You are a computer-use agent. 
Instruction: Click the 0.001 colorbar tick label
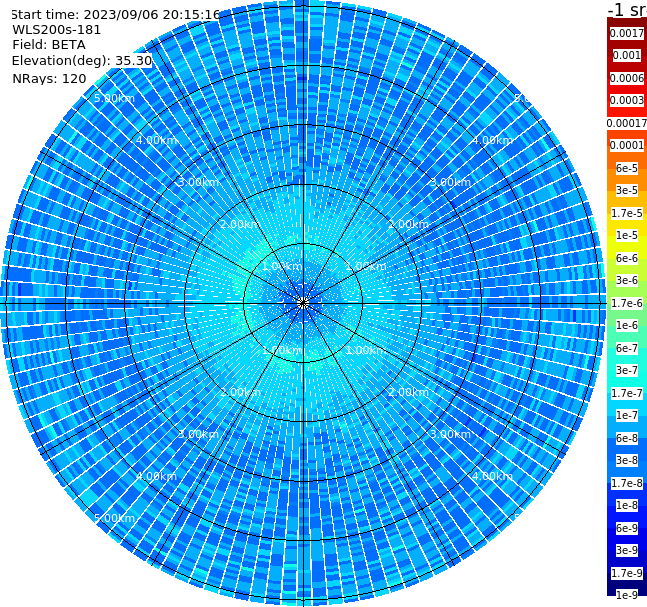click(627, 55)
